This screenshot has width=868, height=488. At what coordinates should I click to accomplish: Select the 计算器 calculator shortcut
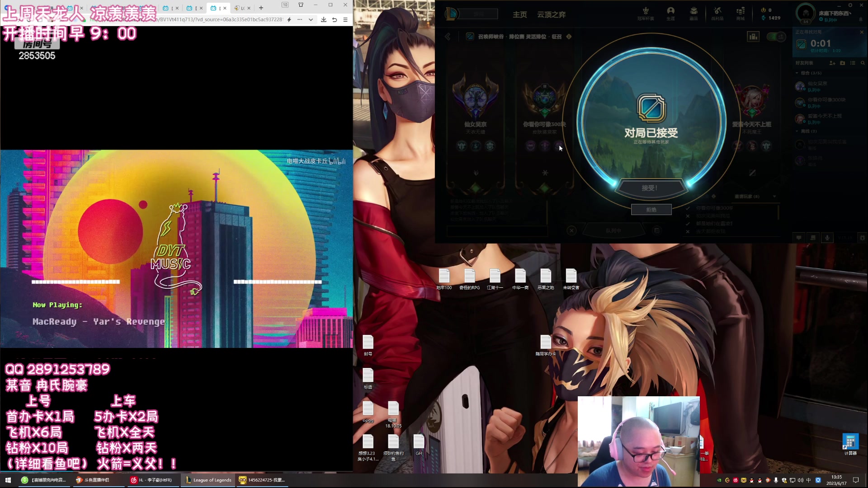(850, 444)
